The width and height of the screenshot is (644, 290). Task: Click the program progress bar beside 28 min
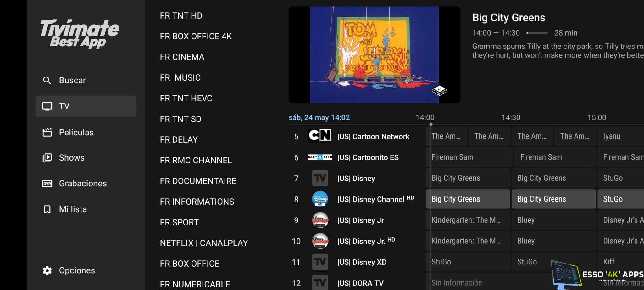pyautogui.click(x=537, y=33)
